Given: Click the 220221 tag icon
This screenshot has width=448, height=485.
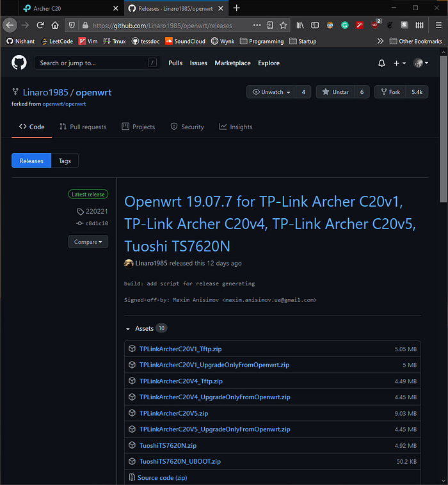Looking at the screenshot, I should pyautogui.click(x=80, y=212).
